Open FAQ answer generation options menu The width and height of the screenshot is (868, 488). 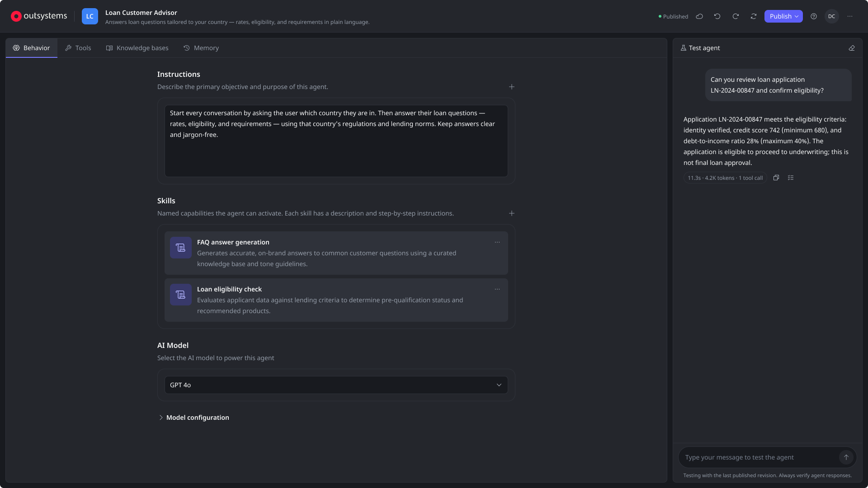point(497,242)
